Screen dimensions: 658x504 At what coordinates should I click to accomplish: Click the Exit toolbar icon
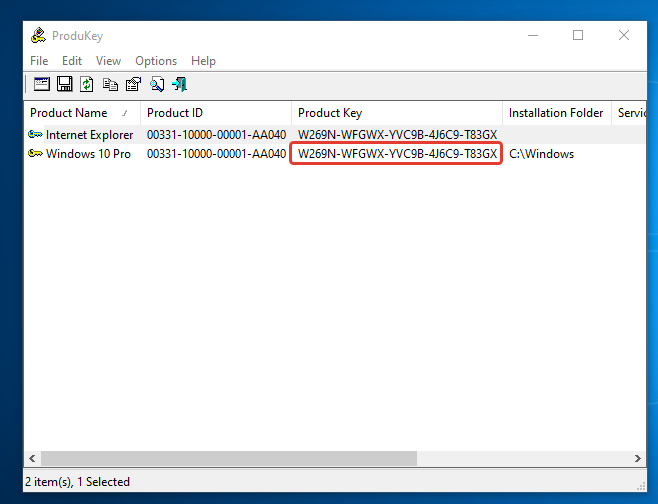click(180, 84)
